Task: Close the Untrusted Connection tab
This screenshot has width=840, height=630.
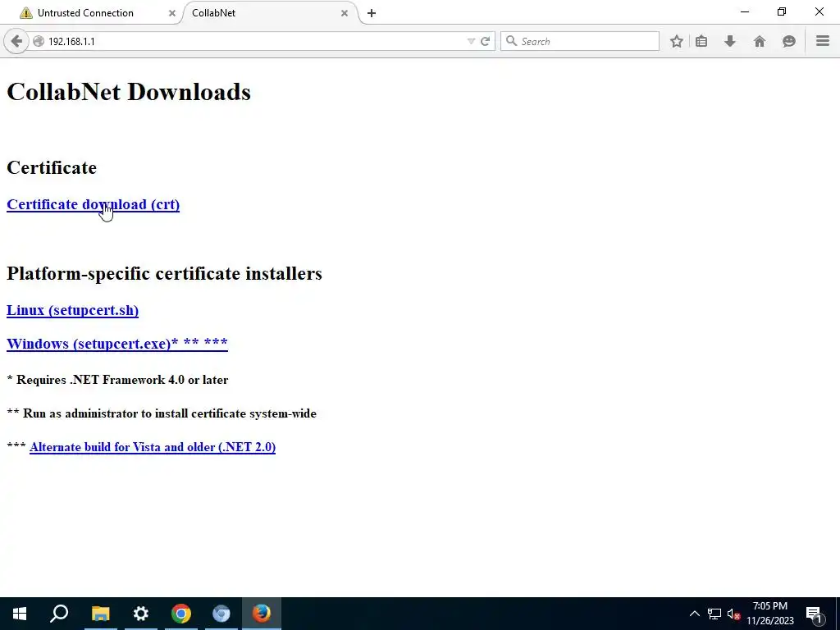Action: [172, 13]
